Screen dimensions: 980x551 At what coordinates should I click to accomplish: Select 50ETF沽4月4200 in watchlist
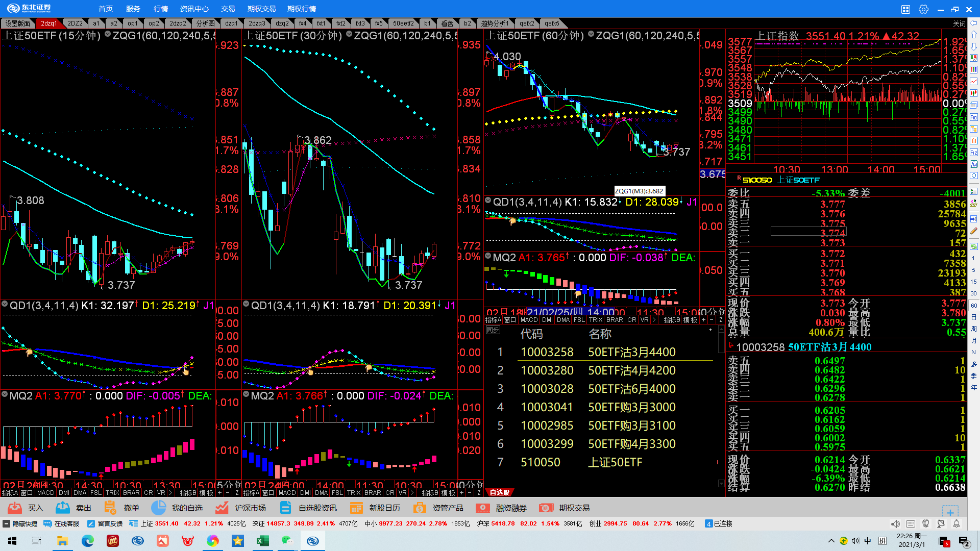[631, 370]
